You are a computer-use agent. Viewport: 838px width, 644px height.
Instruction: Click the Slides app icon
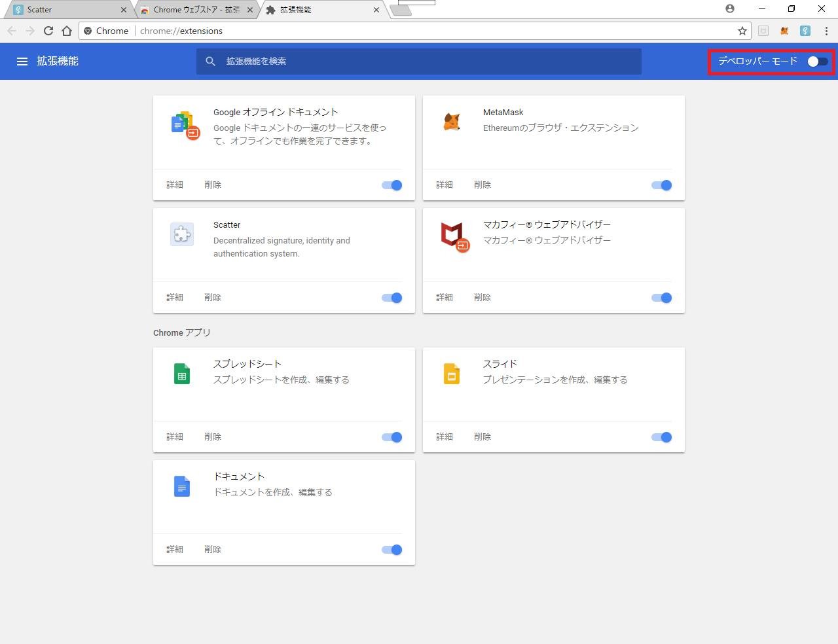(x=452, y=374)
